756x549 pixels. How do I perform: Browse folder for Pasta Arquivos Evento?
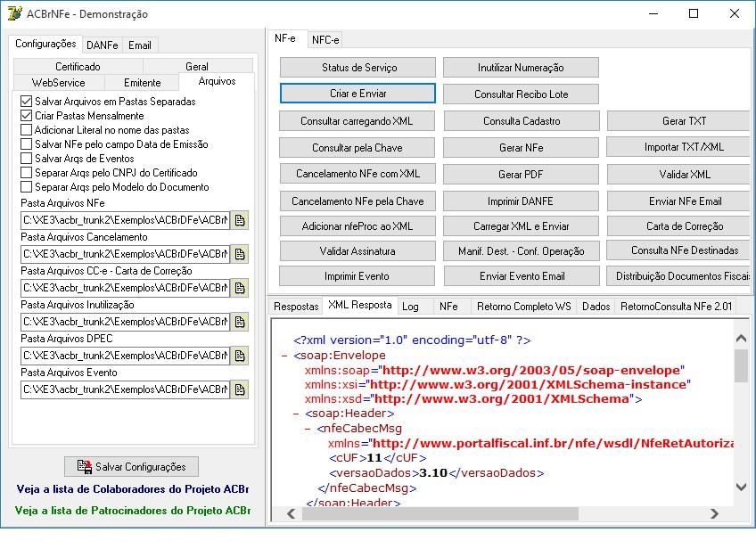tap(240, 389)
